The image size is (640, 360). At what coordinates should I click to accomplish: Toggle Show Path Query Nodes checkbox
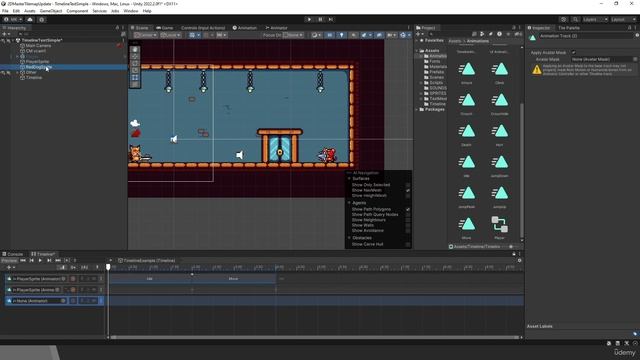tap(408, 214)
